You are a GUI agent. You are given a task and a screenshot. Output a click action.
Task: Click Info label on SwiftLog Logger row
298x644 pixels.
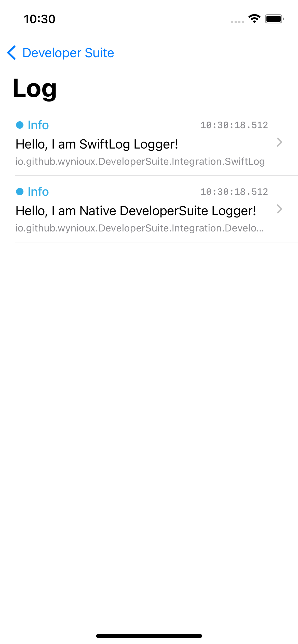[38, 125]
